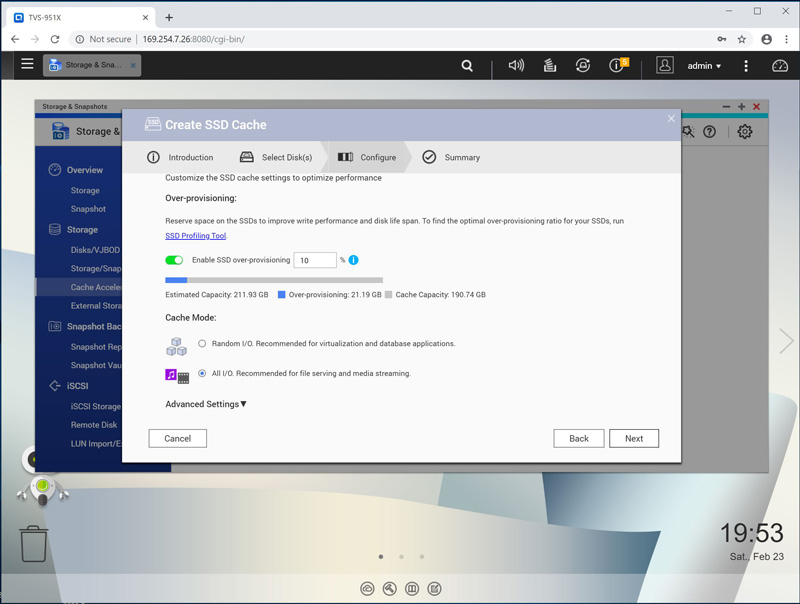Go to Summary wizard step
800x604 pixels.
[x=451, y=157]
